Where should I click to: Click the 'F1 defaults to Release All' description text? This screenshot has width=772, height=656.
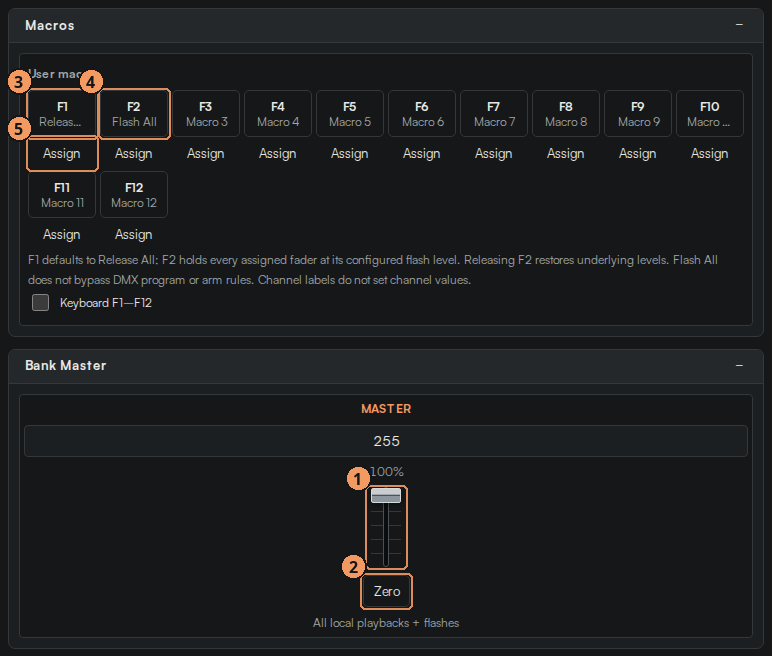373,270
